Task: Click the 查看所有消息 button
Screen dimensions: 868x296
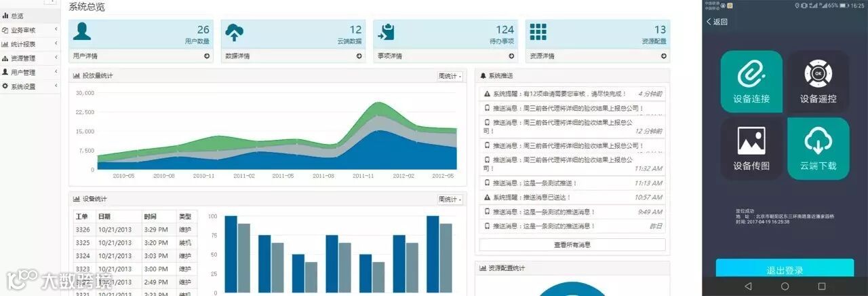Action: (x=572, y=244)
